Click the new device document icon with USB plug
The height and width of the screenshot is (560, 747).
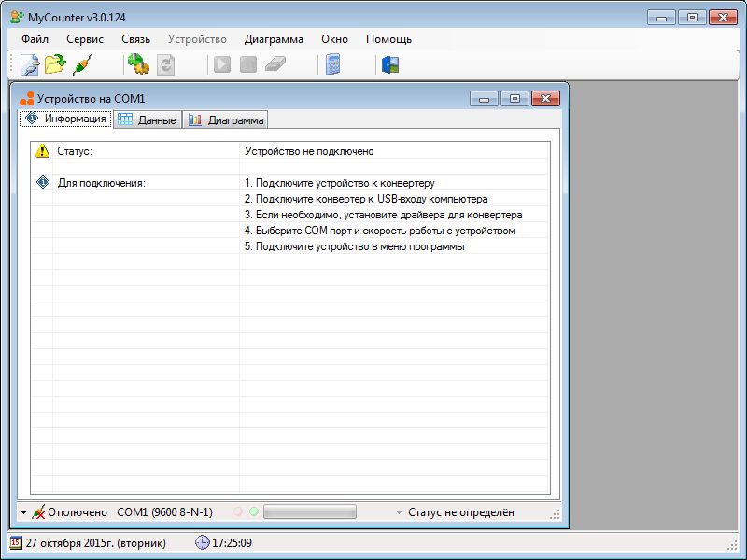30,64
